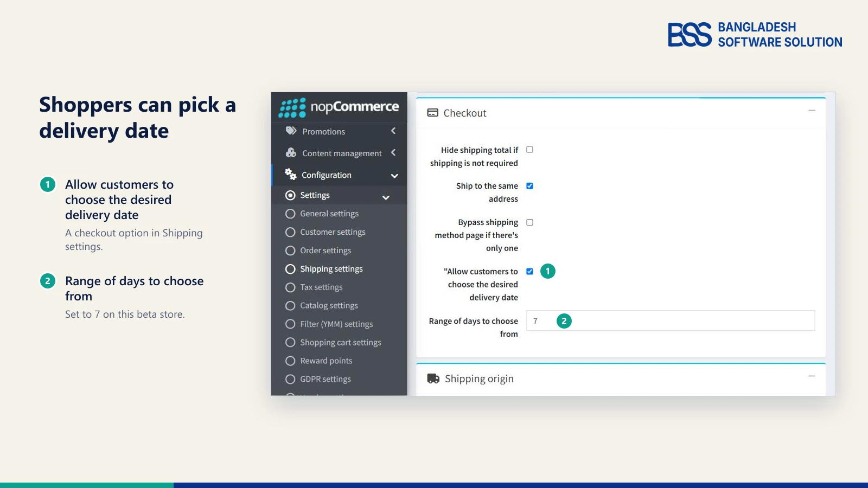Image resolution: width=868 pixels, height=488 pixels.
Task: Open Filter (YMM) settings
Action: [336, 324]
